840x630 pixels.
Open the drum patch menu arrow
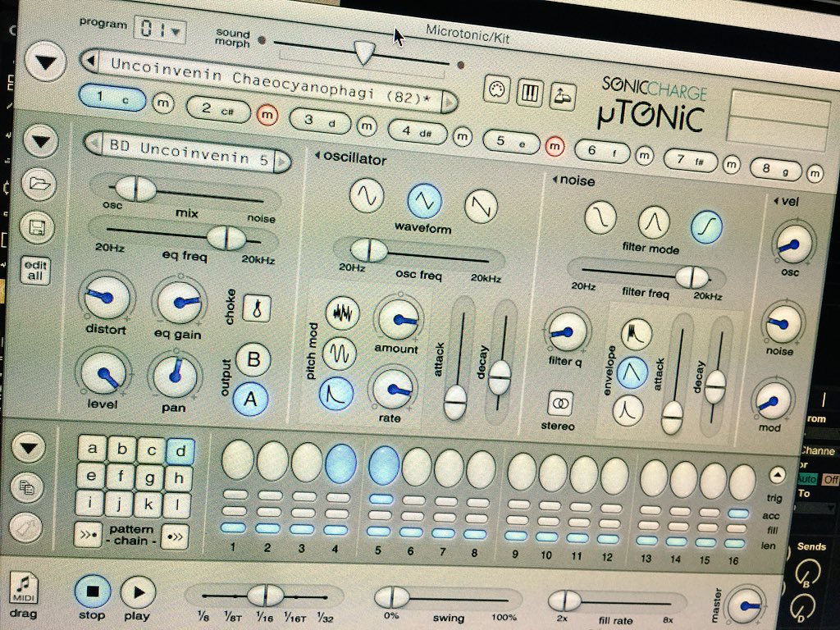tap(41, 141)
